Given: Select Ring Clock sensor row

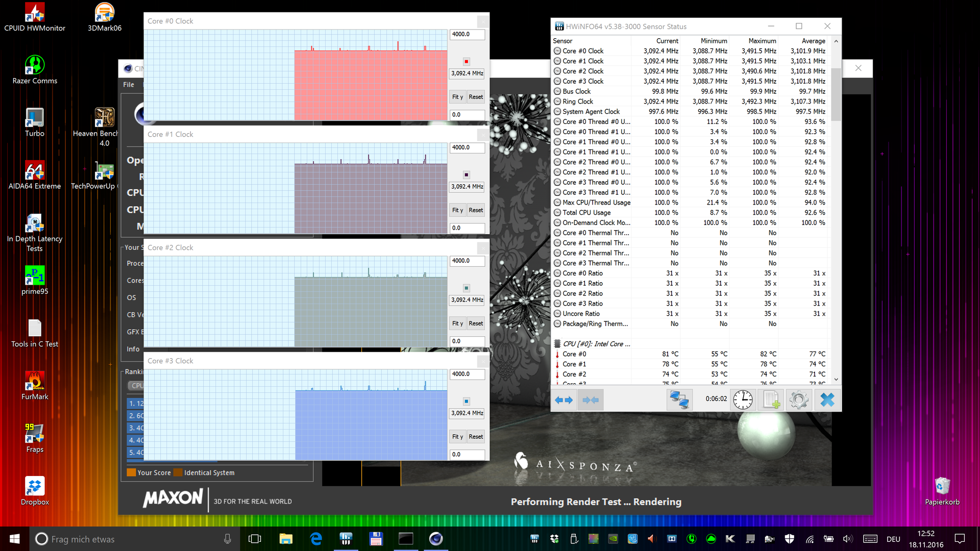Looking at the screenshot, I should [x=691, y=102].
